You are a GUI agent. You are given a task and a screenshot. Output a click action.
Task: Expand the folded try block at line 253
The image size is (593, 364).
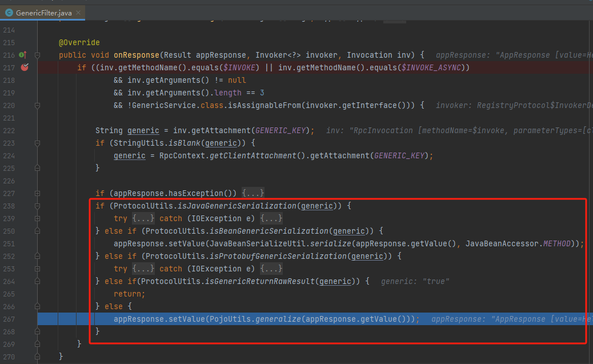[38, 269]
